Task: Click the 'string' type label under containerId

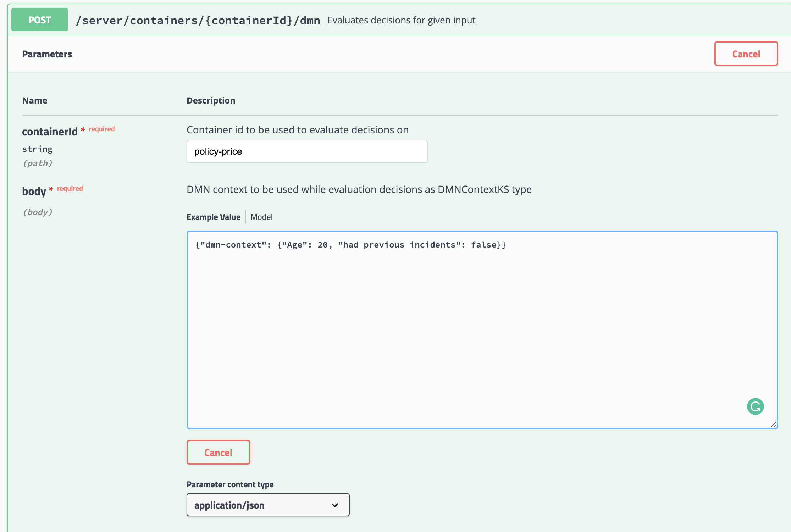Action: click(37, 149)
